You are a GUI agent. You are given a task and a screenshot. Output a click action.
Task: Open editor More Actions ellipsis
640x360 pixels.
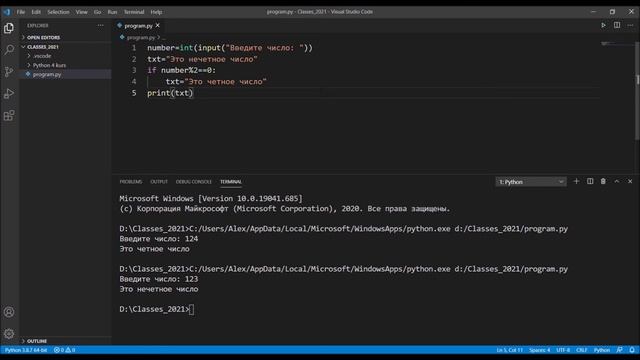coord(630,25)
